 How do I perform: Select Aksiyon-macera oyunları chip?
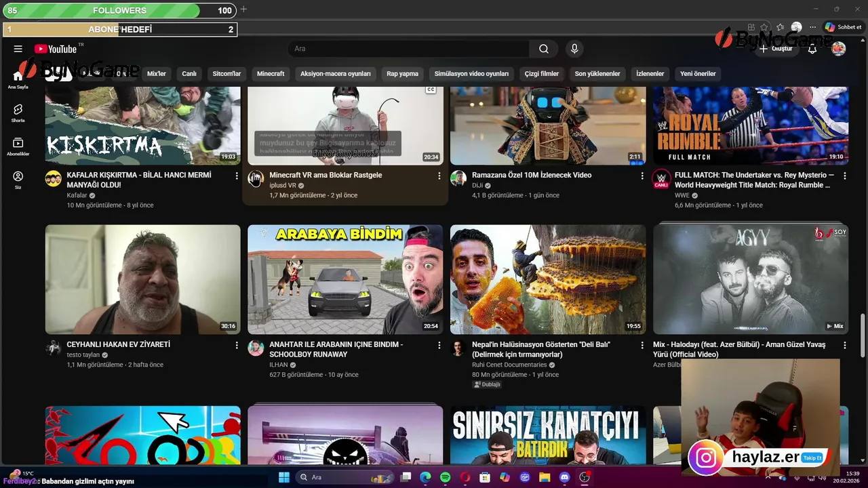pyautogui.click(x=336, y=73)
